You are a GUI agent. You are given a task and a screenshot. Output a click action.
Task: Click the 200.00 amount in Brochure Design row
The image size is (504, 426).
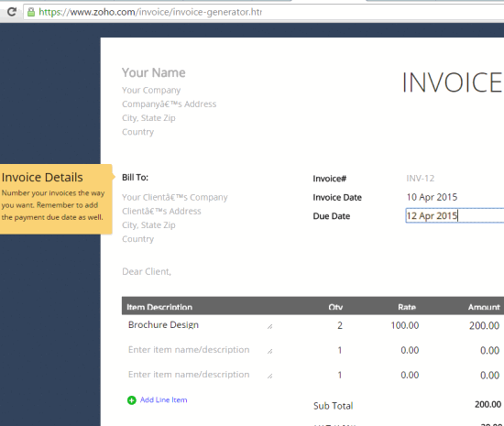tap(484, 325)
